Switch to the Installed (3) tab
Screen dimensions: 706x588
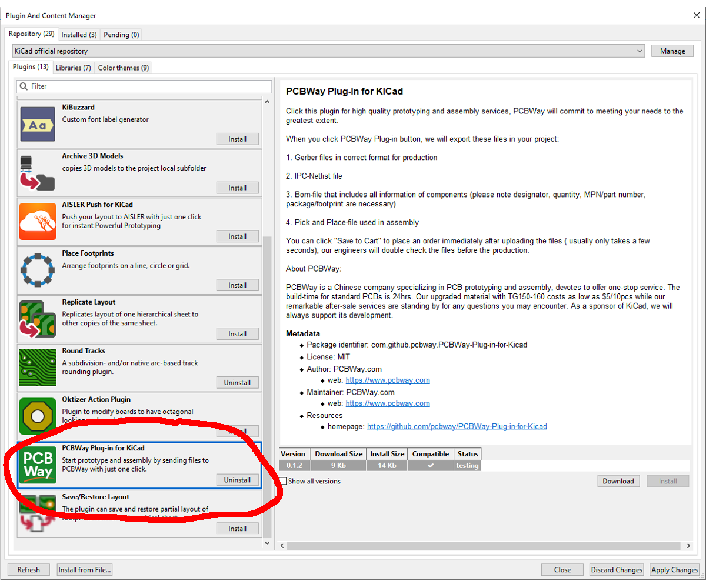tap(79, 35)
